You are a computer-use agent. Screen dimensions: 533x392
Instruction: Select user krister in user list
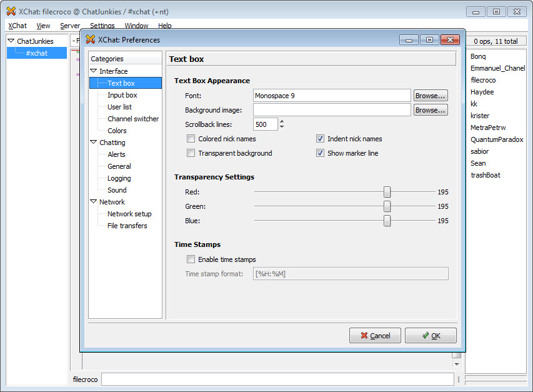click(480, 116)
